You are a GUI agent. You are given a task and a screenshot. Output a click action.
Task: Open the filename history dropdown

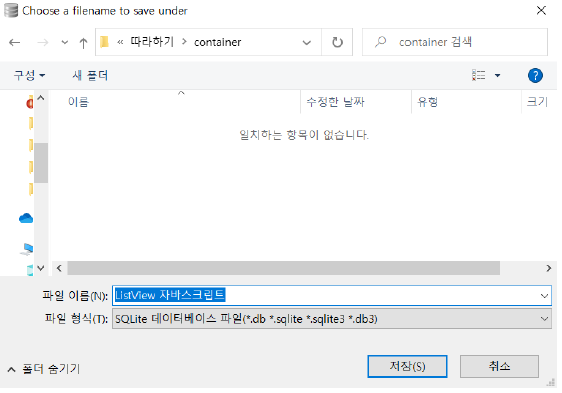pos(544,296)
